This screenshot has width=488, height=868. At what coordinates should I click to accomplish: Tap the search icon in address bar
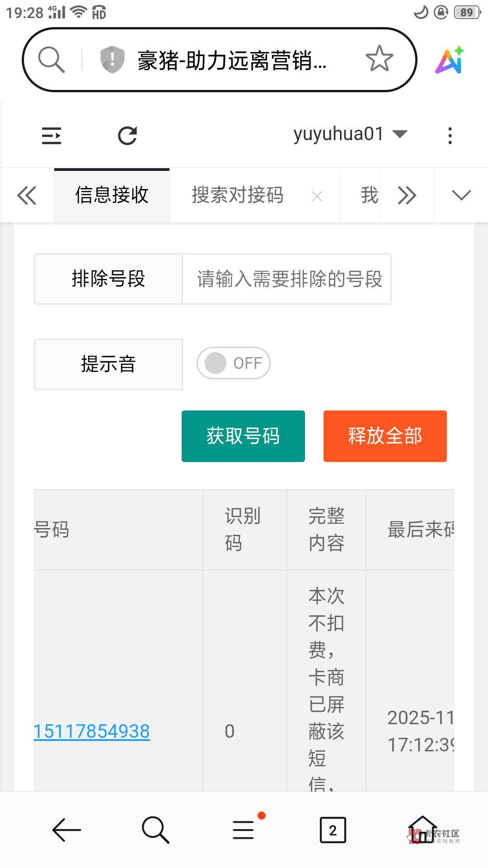click(x=52, y=59)
